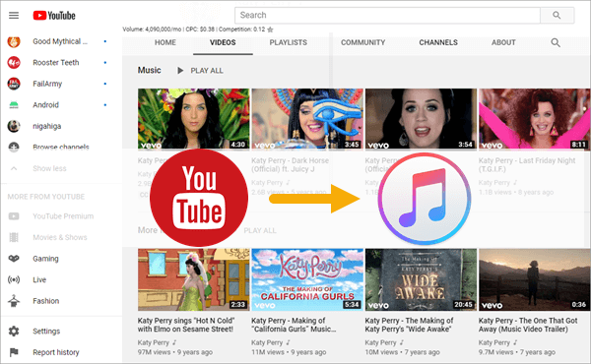This screenshot has width=591, height=364.
Task: Open the Live link
Action: pos(39,279)
